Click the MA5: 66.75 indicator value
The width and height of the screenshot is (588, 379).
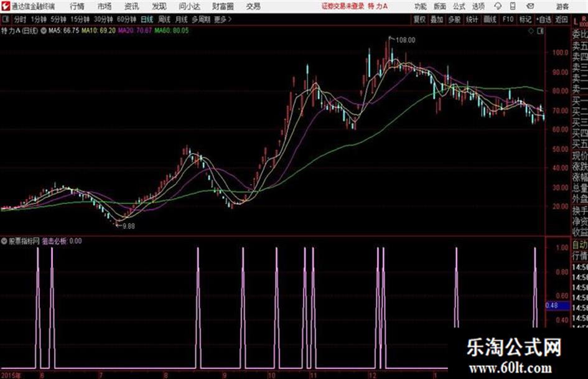click(63, 30)
